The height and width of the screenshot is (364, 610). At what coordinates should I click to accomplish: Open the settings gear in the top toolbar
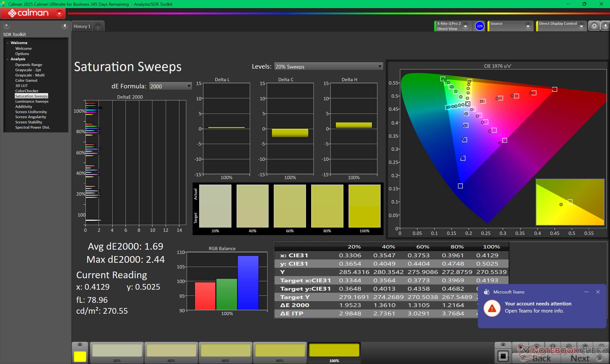click(594, 26)
